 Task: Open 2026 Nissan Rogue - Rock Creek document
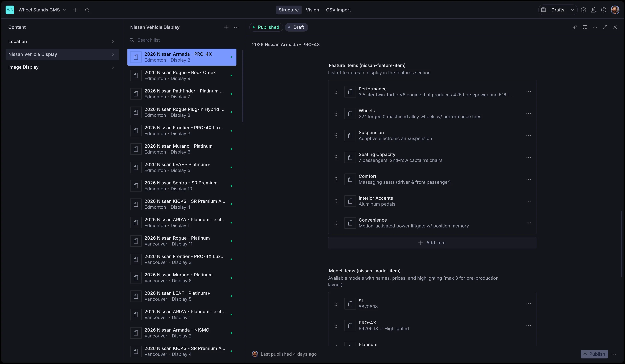tap(182, 75)
